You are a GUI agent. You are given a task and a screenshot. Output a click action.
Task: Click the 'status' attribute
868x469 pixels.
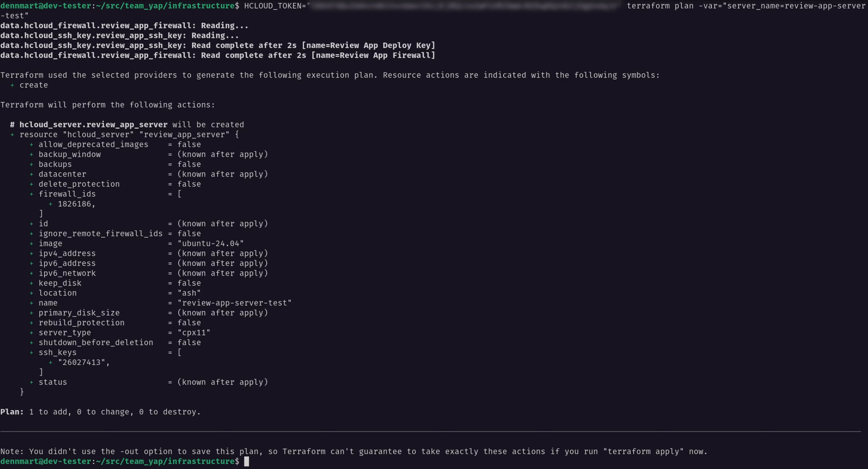click(53, 382)
